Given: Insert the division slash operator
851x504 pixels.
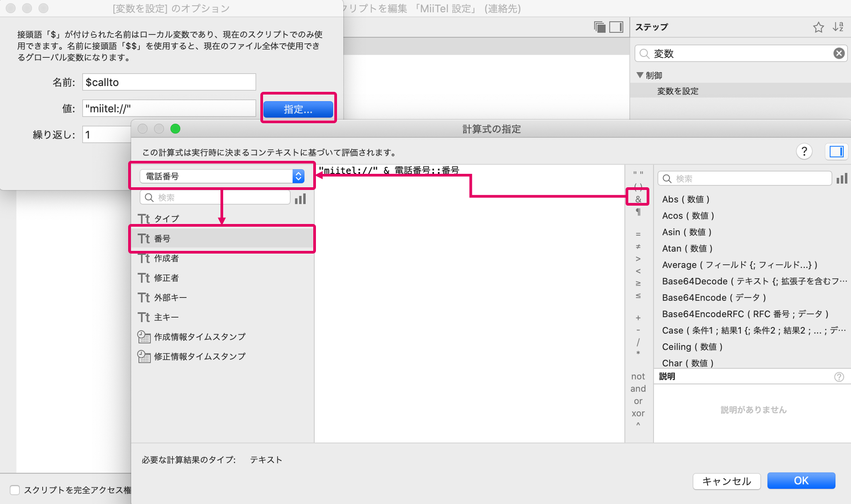Looking at the screenshot, I should (x=638, y=342).
